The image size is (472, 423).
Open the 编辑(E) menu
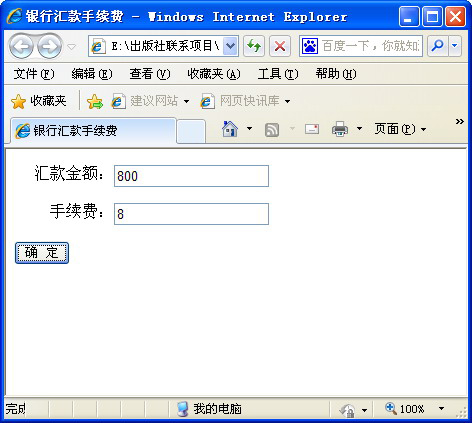pyautogui.click(x=92, y=74)
